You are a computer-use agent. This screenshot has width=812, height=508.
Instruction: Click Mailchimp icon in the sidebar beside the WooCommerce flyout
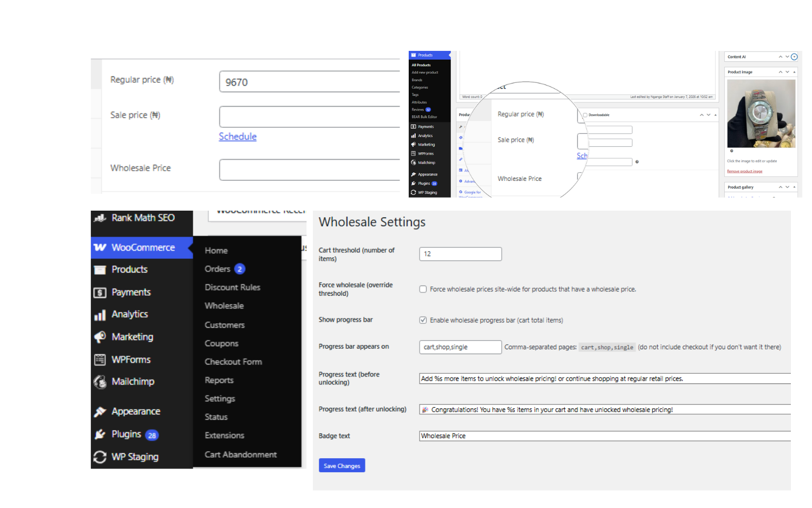[x=100, y=382]
